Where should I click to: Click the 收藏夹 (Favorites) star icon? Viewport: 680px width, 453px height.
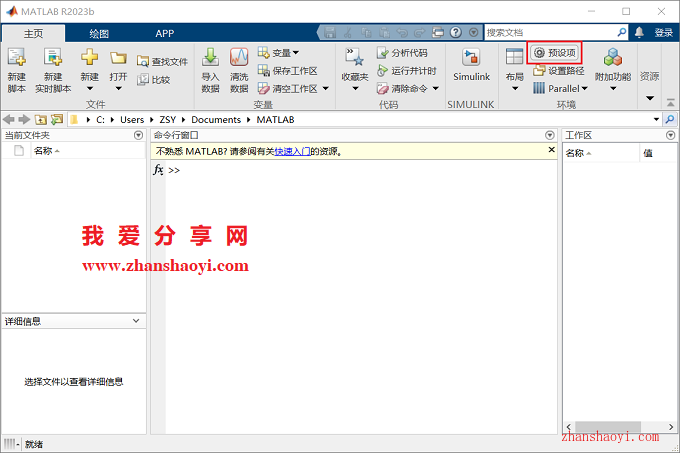tap(354, 57)
